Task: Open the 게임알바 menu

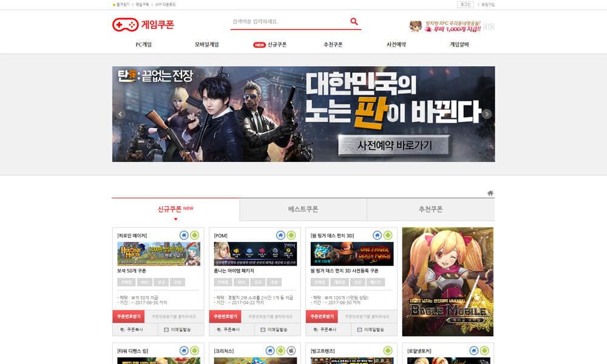Action: click(459, 44)
